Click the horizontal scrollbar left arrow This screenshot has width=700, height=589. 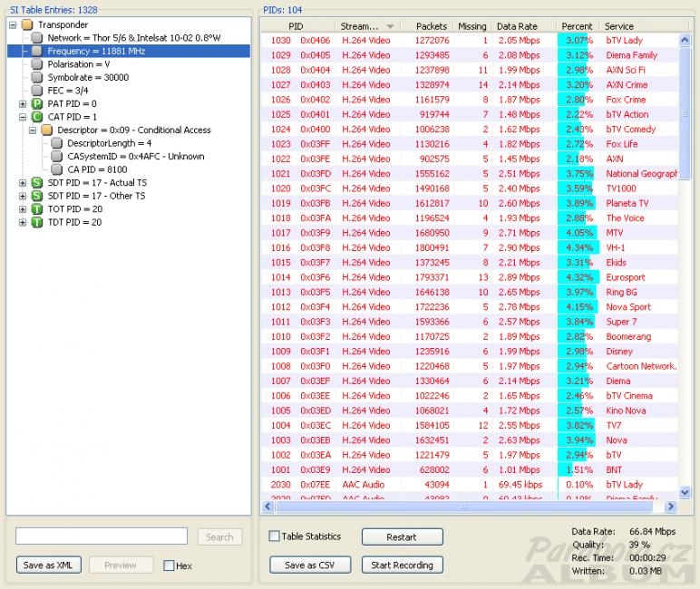(x=268, y=507)
